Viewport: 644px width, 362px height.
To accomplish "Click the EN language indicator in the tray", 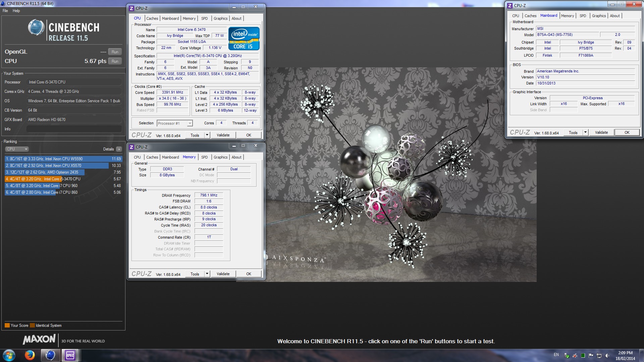I will click(556, 355).
